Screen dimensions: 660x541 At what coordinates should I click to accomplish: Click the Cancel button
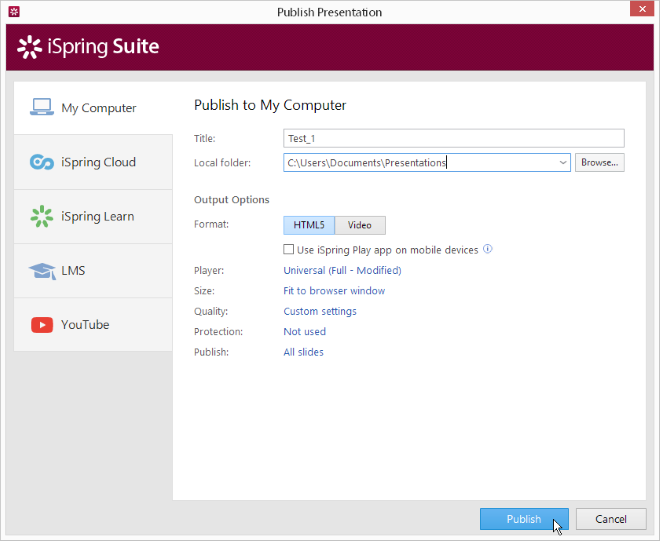(611, 519)
